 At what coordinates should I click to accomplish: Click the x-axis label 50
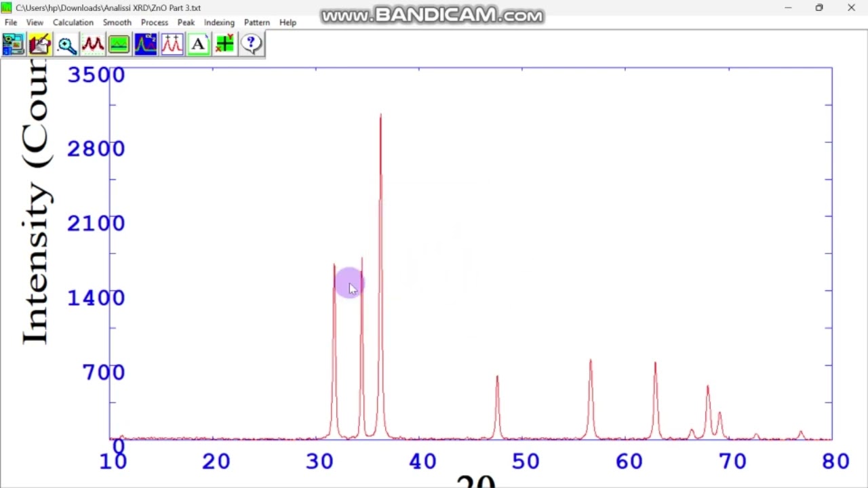tap(526, 462)
